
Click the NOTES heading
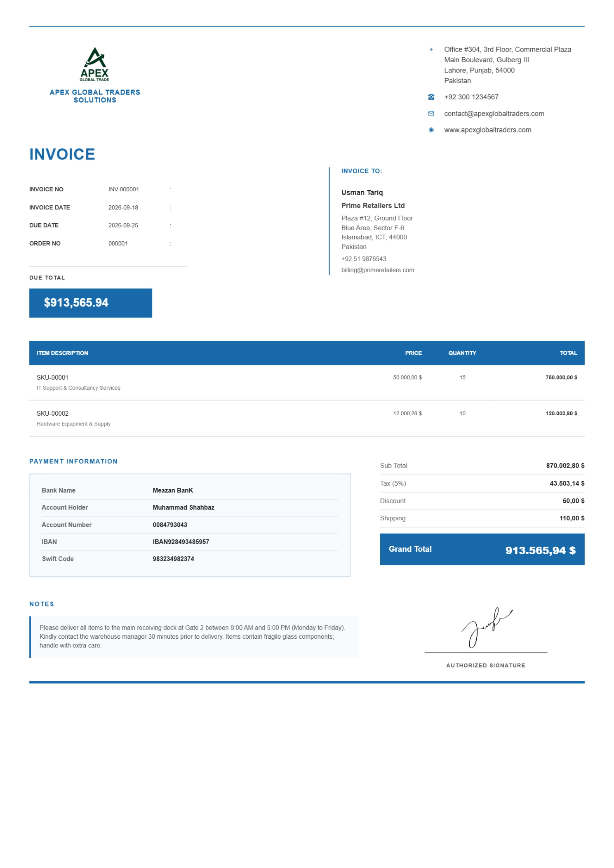(42, 604)
